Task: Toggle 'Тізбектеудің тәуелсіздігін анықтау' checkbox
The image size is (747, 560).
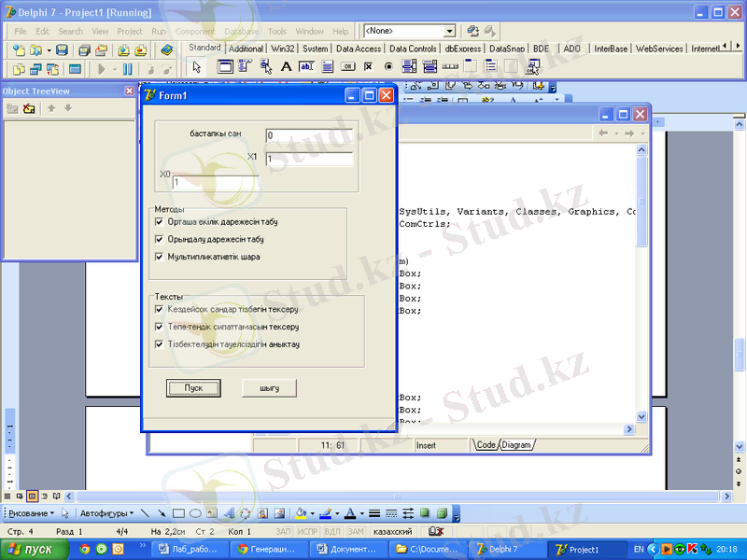Action: [159, 344]
